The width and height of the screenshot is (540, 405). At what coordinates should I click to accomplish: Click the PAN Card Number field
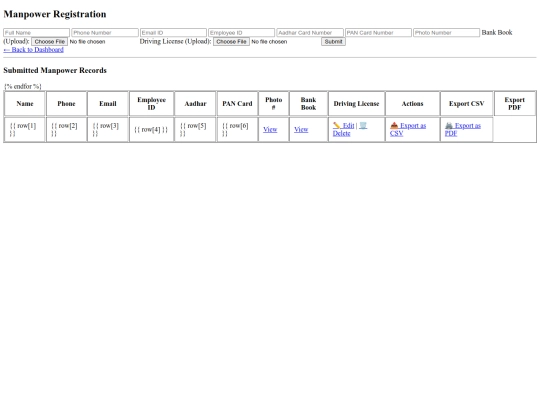pyautogui.click(x=378, y=33)
